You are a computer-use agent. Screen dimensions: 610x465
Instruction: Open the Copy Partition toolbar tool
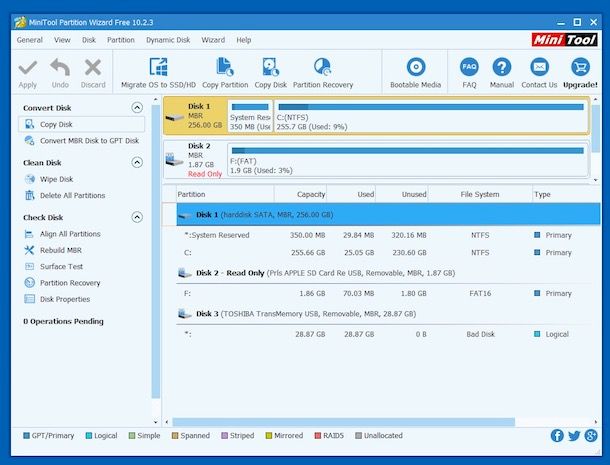point(225,74)
